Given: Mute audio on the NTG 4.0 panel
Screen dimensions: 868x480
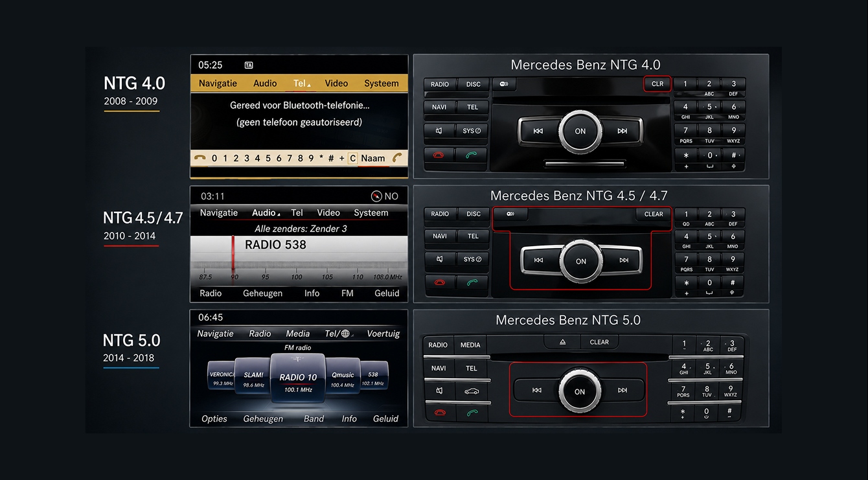Looking at the screenshot, I should point(439,131).
